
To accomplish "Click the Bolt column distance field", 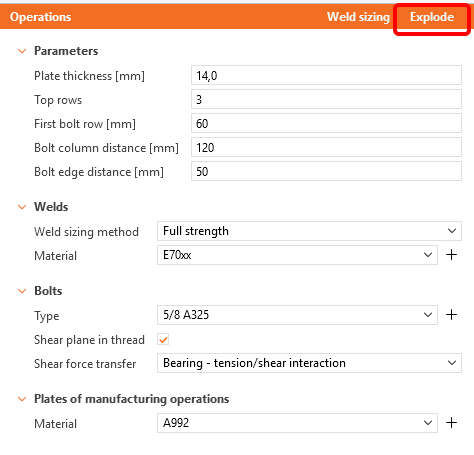I will point(326,147).
